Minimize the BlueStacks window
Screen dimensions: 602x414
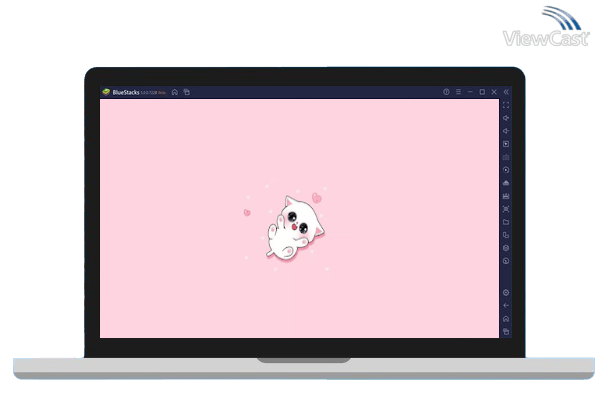470,92
